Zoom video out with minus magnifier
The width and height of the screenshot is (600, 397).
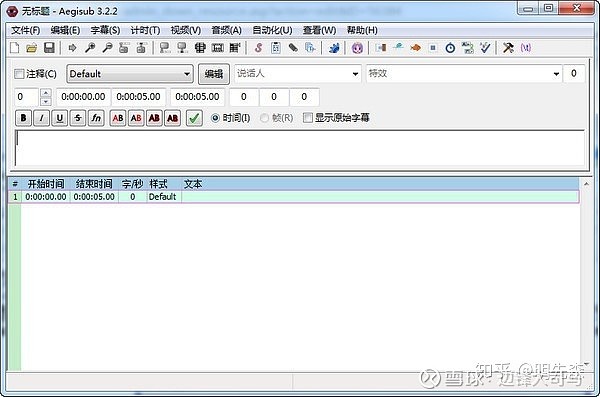click(107, 48)
